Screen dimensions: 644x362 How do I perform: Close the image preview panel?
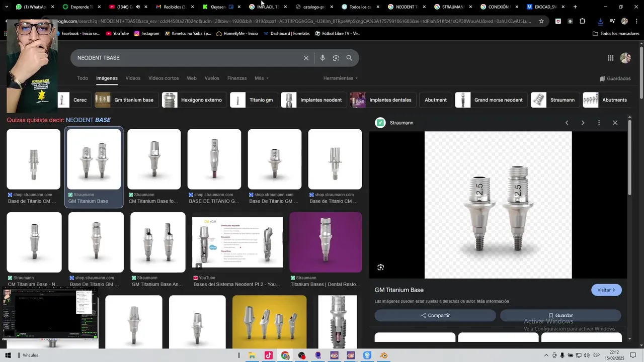click(615, 123)
